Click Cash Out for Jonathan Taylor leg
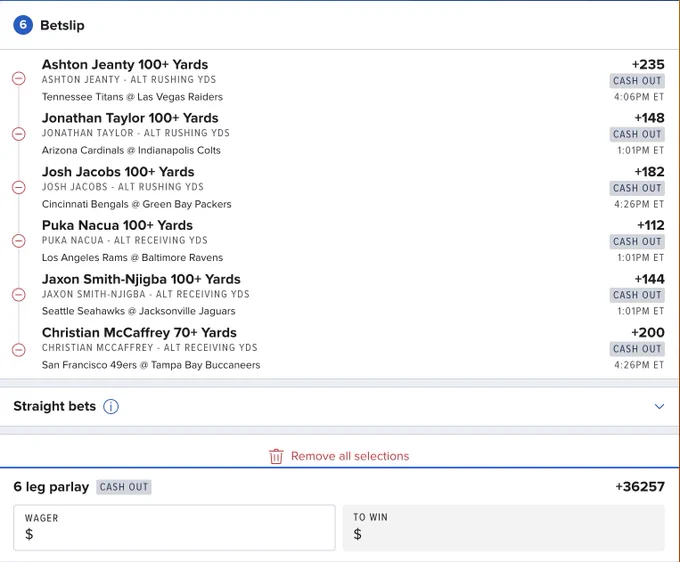Viewport: 680px width, 562px height. (x=637, y=134)
